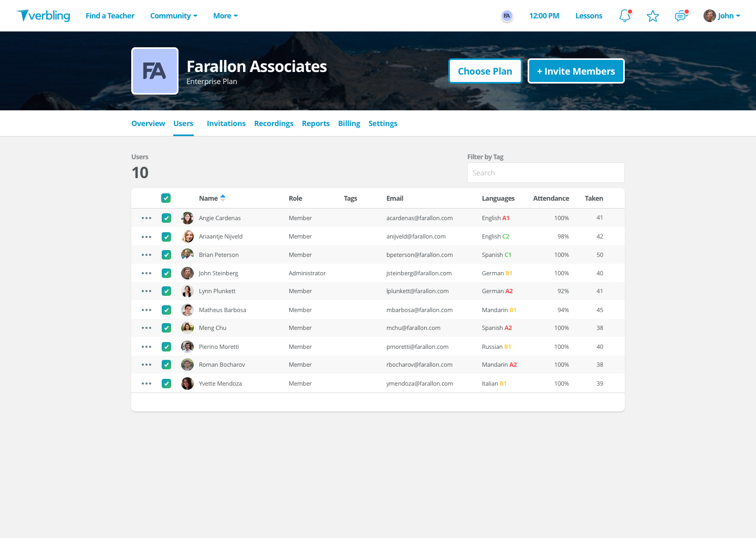Expand the More dropdown menu
The height and width of the screenshot is (538, 756).
tap(225, 16)
